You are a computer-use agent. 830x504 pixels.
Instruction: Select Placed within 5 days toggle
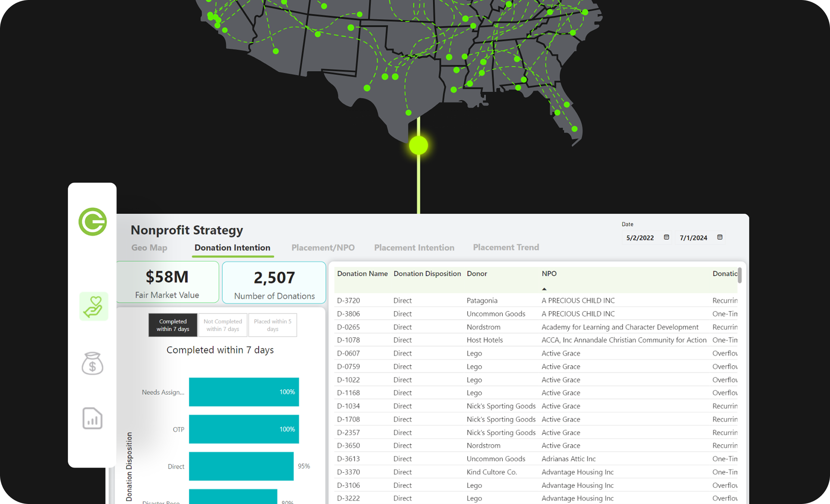tap(273, 325)
